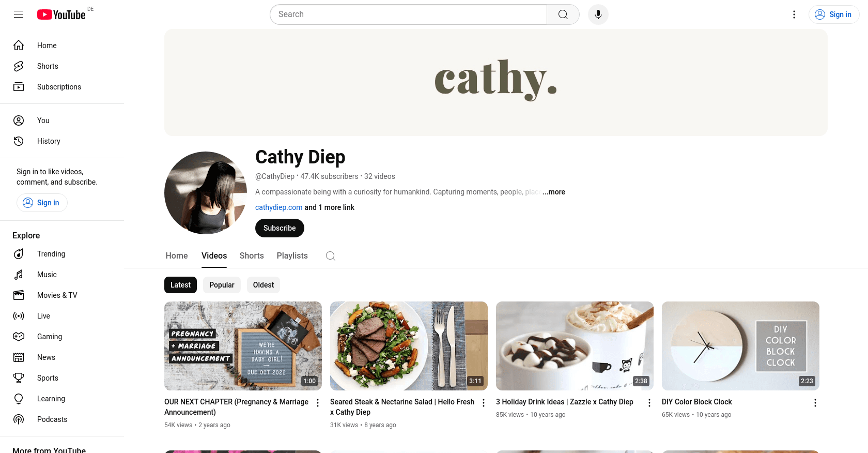Image resolution: width=868 pixels, height=453 pixels.
Task: Click the search magnifier button
Action: 563,14
